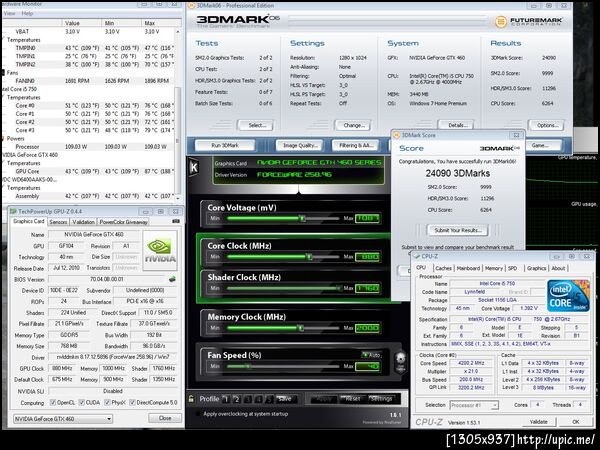Open the NVIDIA GeForce GTX 460 dropdown in GPU-Z
Screen dimensions: 600x450
tap(63, 419)
